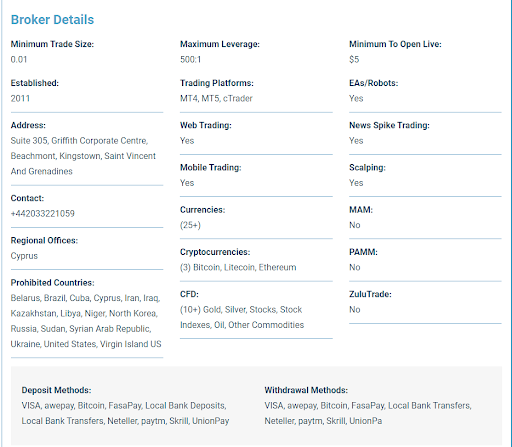Click the Currencies (25+) value
Viewport: 512px width, 447px height.
click(190, 225)
